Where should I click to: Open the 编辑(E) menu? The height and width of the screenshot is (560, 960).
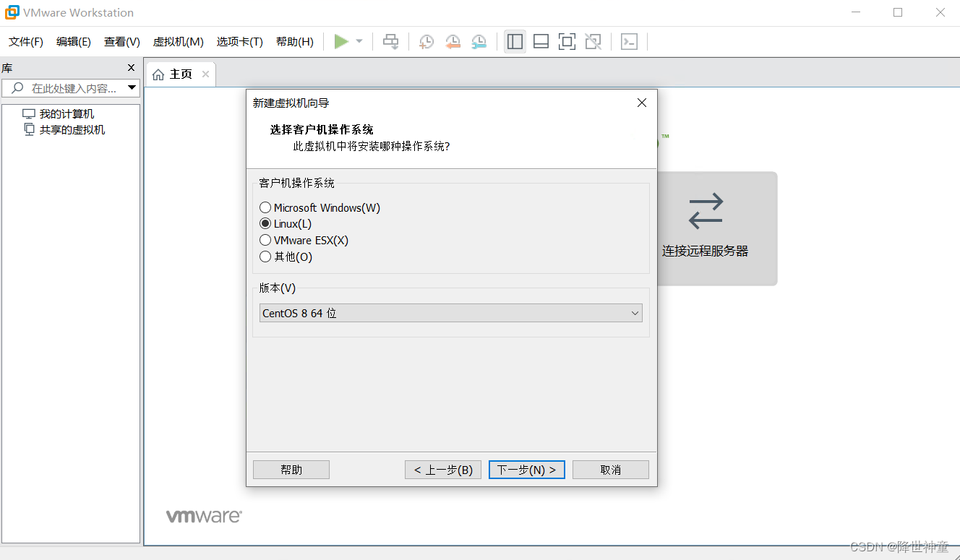click(x=74, y=42)
